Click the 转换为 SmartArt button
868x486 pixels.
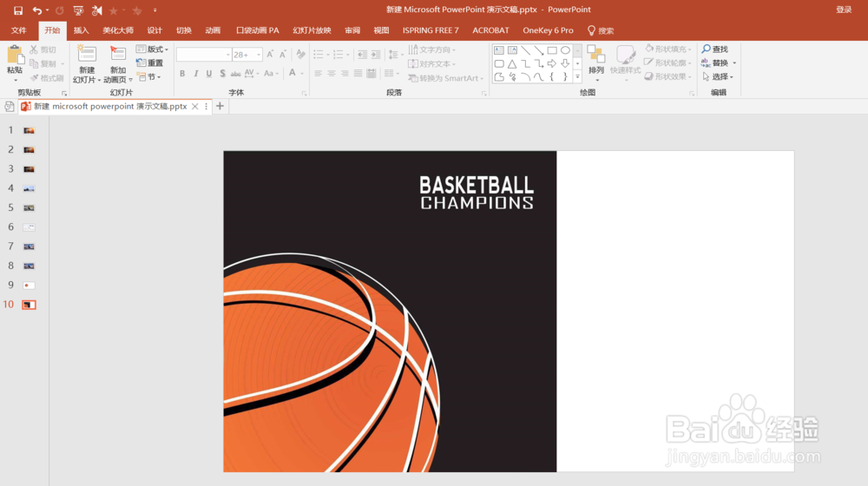[x=445, y=78]
